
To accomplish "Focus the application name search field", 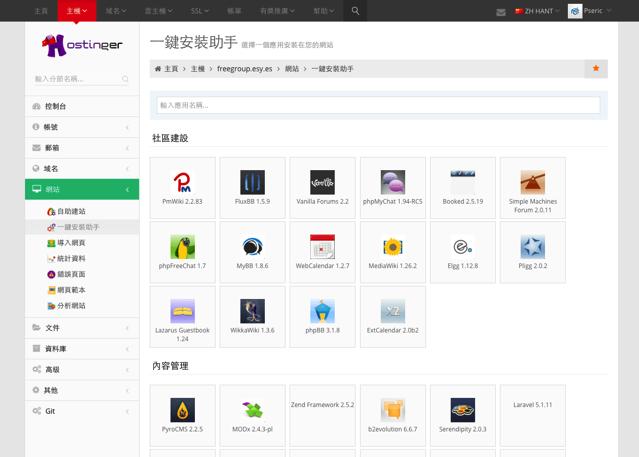I will (378, 105).
